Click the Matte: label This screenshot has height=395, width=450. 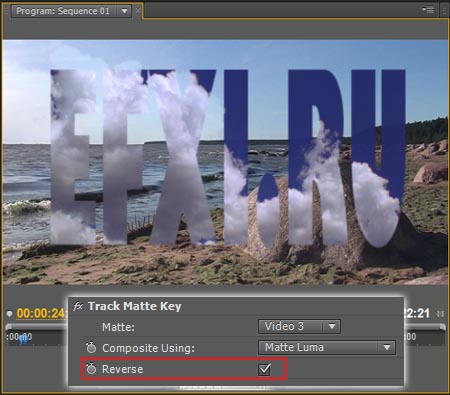(x=118, y=327)
